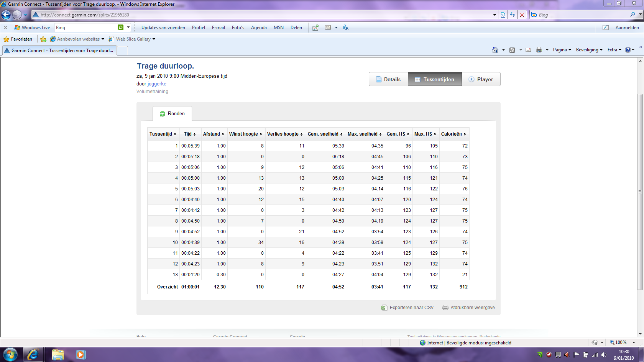Sort the table by Tijd column
Image resolution: width=644 pixels, height=362 pixels.
[x=190, y=134]
